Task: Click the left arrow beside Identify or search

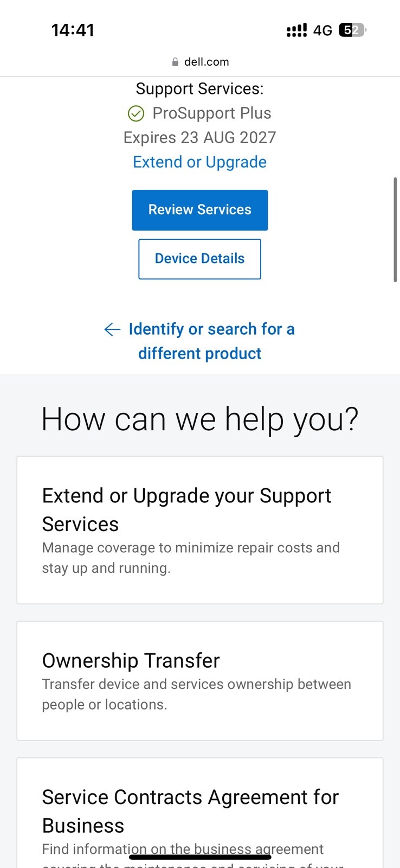Action: 112,329
